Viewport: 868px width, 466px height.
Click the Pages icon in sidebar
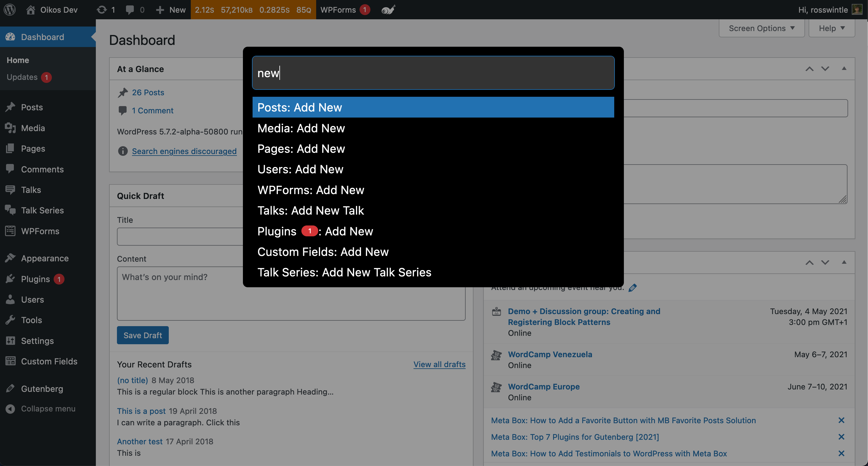pyautogui.click(x=11, y=148)
